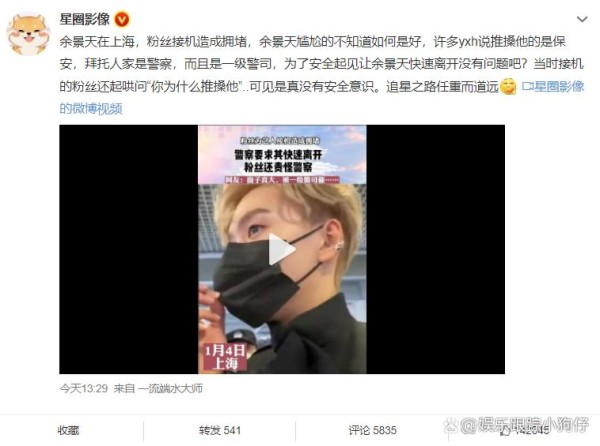
Task: Click the video icon before 星圈影像 link
Action: coord(527,87)
